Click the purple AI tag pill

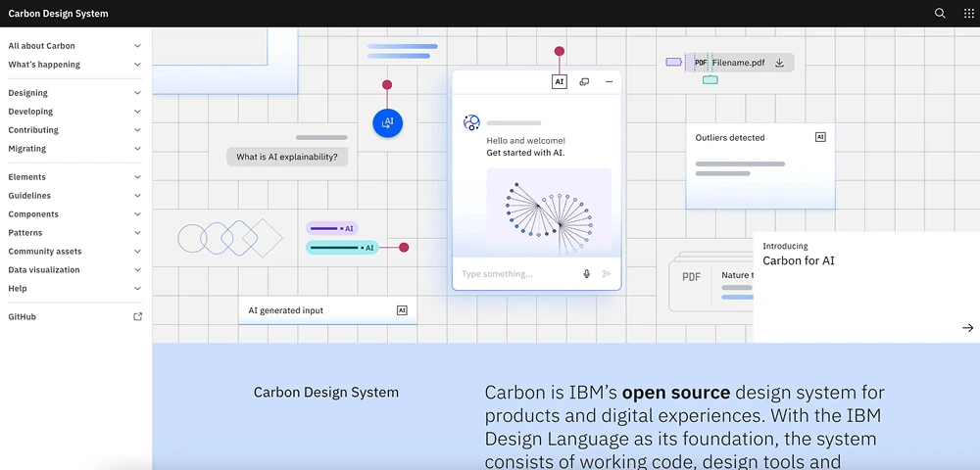(x=332, y=228)
